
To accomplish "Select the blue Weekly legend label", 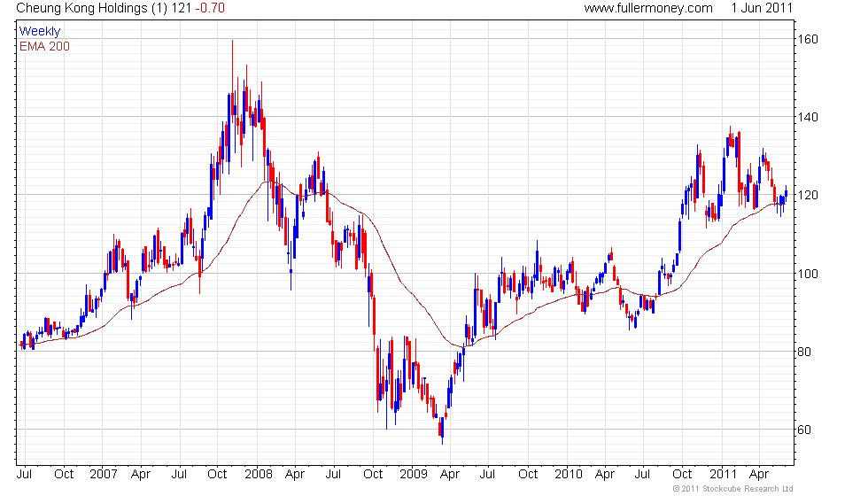I will (39, 32).
